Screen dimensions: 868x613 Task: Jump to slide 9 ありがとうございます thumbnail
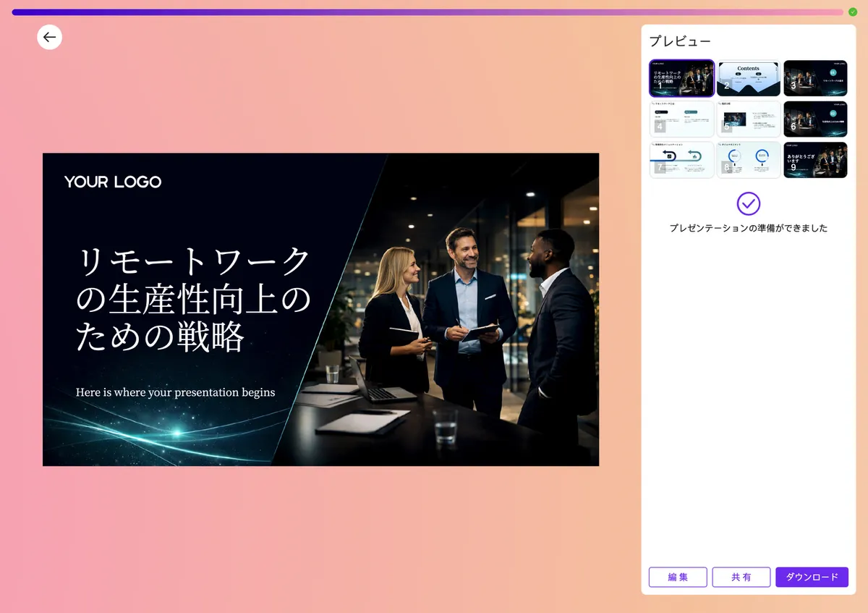(x=815, y=159)
